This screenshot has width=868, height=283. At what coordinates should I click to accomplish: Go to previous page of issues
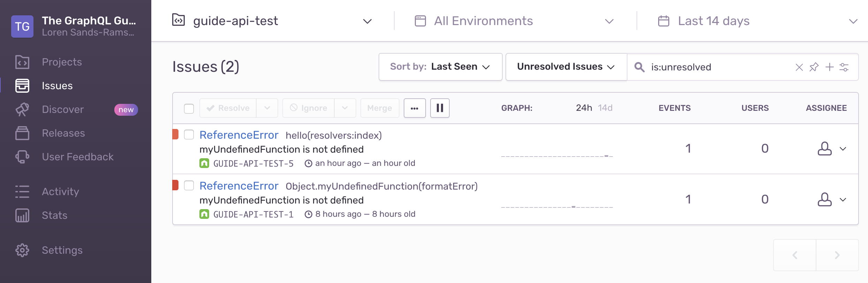(x=795, y=255)
